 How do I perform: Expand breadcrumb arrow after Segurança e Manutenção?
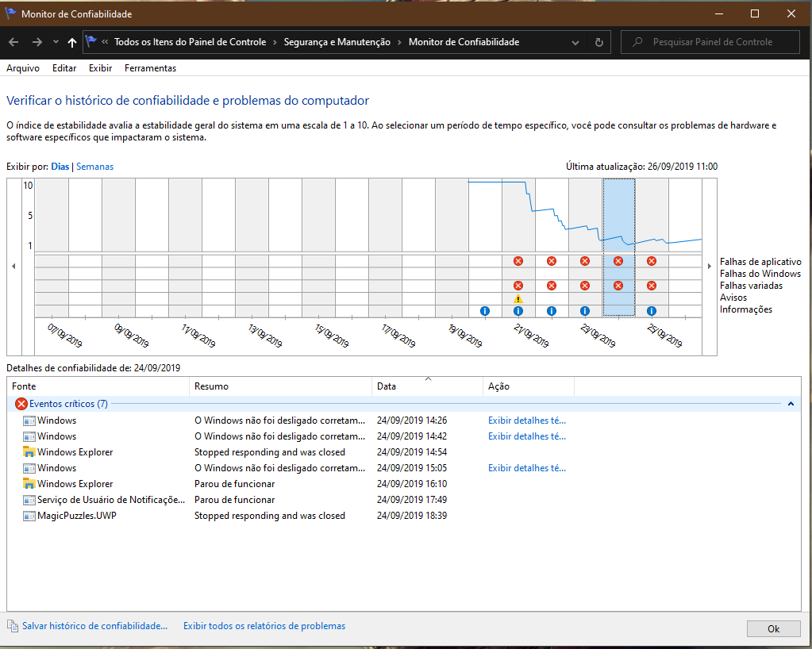click(400, 42)
